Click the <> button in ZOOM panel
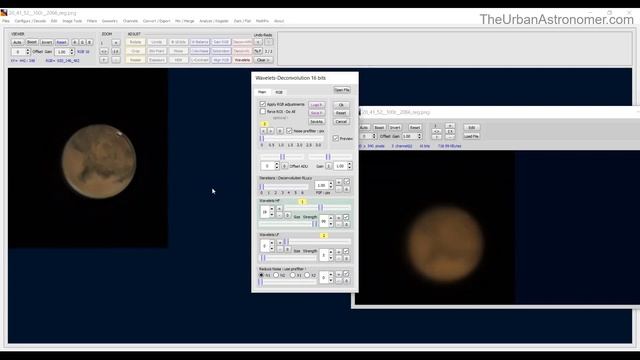 [104, 51]
